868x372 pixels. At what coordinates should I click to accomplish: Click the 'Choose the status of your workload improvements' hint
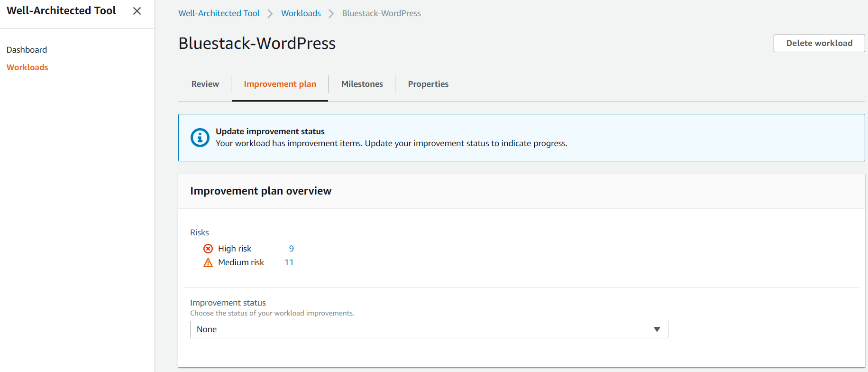click(272, 313)
